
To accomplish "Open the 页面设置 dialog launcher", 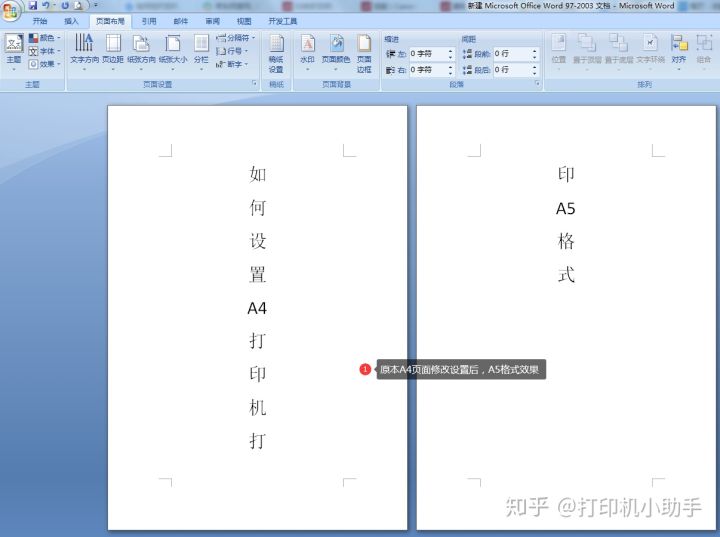I will [x=254, y=84].
